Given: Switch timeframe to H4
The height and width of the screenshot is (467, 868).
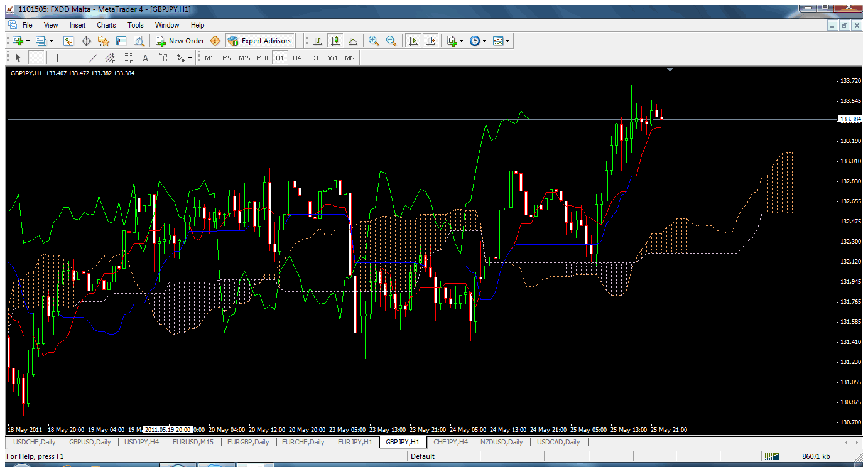Looking at the screenshot, I should pyautogui.click(x=297, y=58).
